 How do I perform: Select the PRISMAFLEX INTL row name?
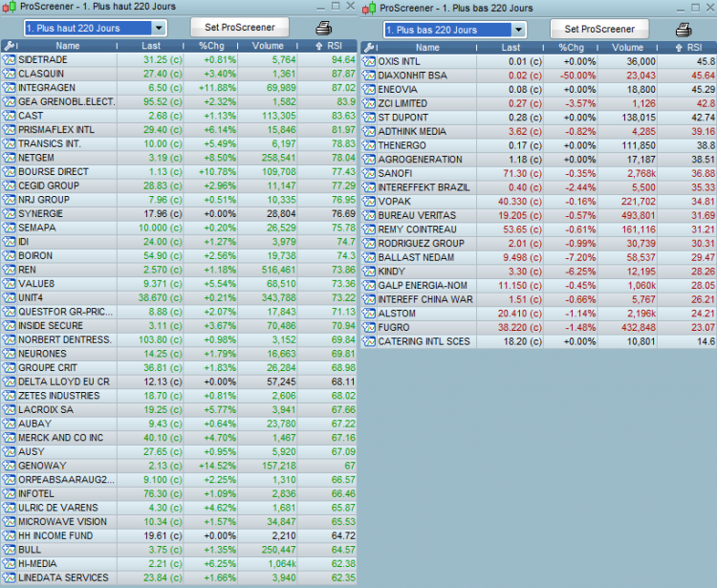(x=56, y=130)
